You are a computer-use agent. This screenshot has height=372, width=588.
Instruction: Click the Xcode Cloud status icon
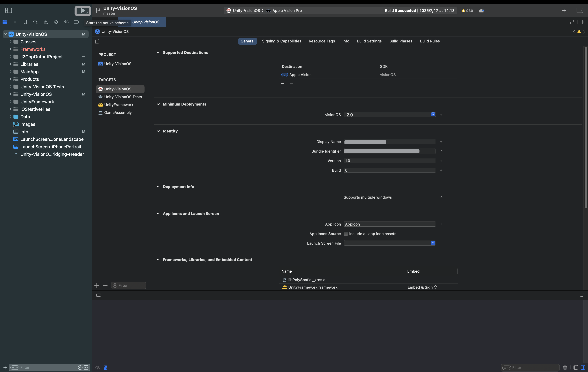[481, 11]
